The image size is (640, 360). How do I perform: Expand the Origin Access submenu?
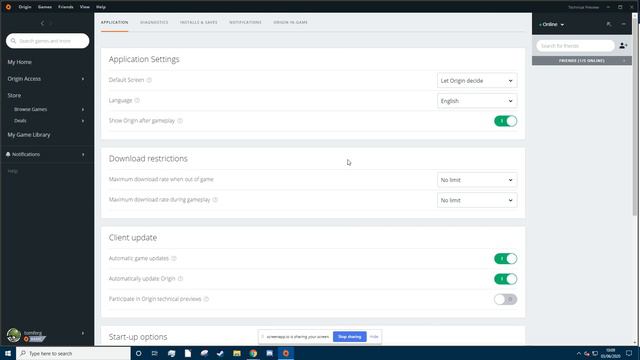(83, 79)
